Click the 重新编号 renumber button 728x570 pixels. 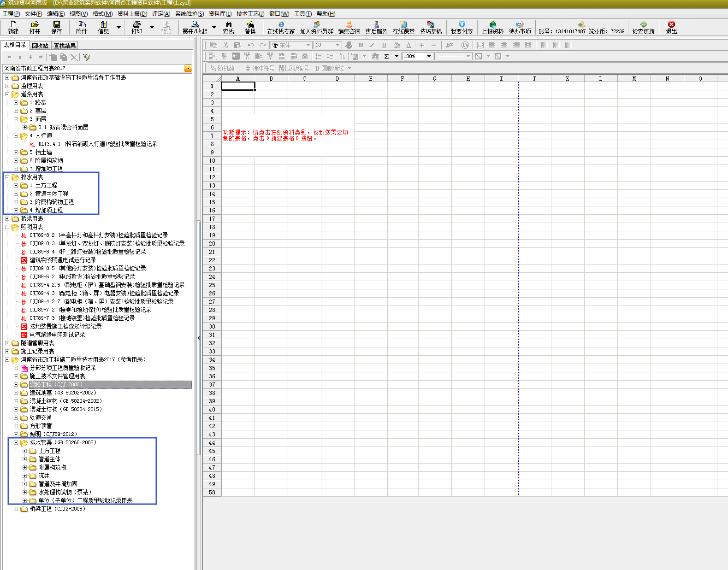click(x=294, y=68)
